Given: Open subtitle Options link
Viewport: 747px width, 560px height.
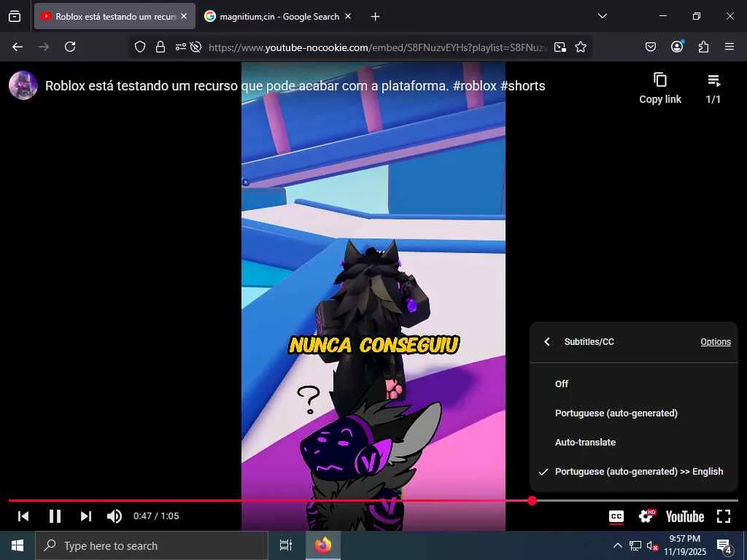Looking at the screenshot, I should pos(716,341).
